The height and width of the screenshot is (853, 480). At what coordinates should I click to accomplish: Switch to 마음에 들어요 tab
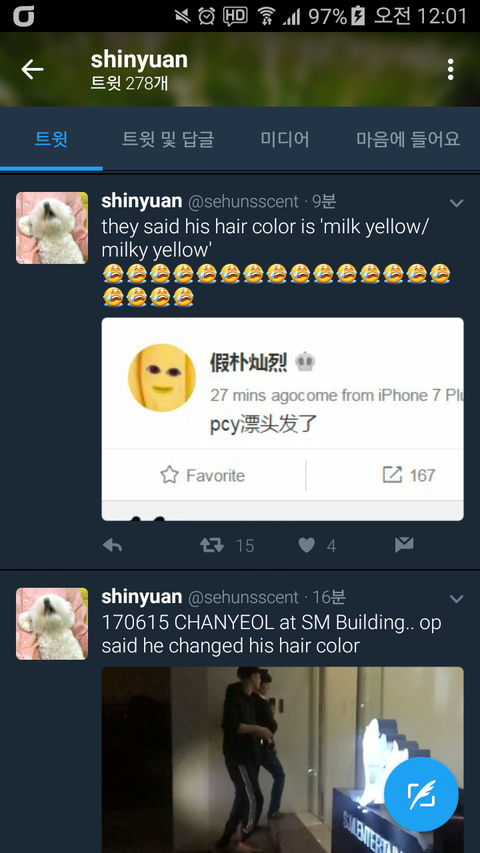pos(408,139)
